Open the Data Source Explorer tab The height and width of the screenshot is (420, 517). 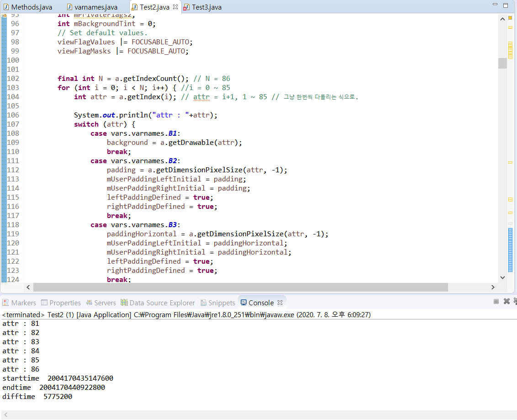click(x=158, y=303)
